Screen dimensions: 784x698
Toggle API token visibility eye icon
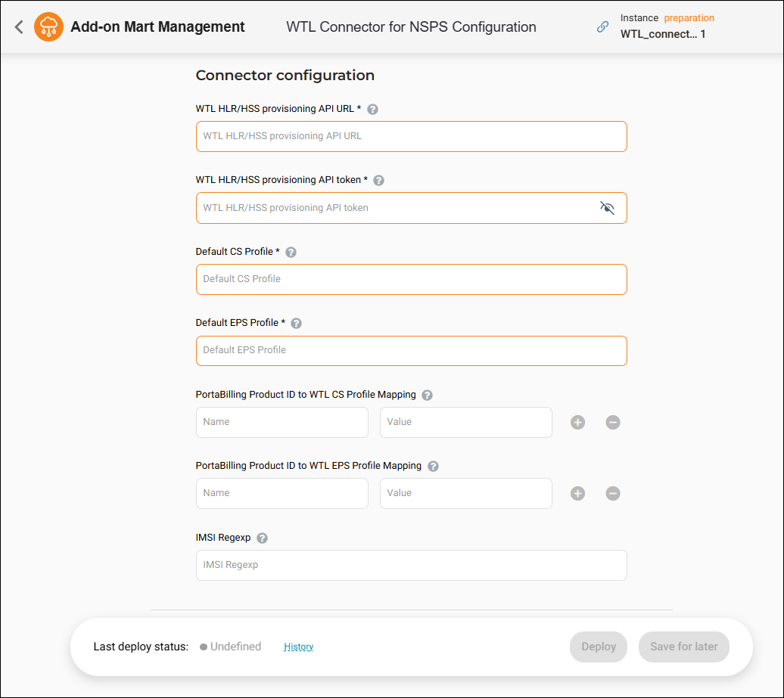click(607, 208)
